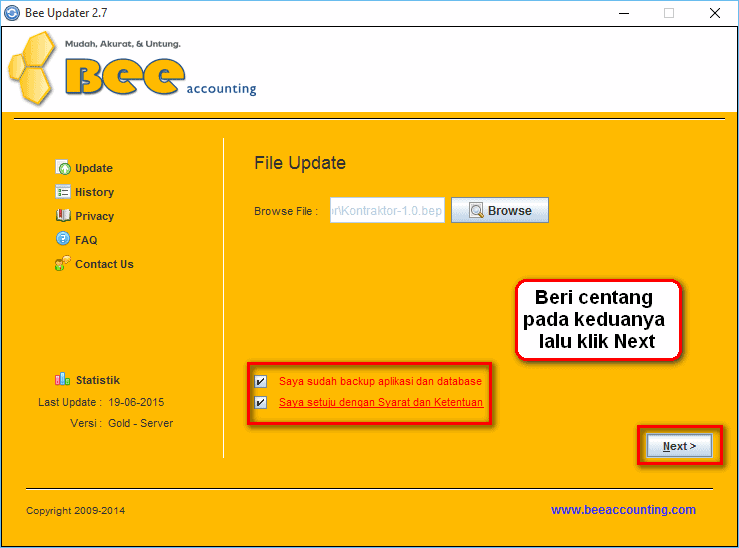Click the Browse File path input field
Viewport: 739px width, 548px height.
coord(387,210)
